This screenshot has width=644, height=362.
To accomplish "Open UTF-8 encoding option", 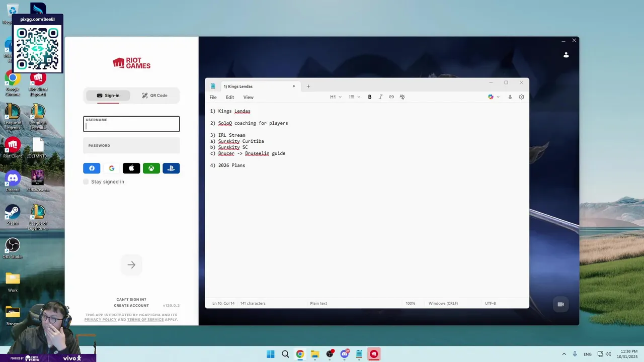I will tap(490, 303).
